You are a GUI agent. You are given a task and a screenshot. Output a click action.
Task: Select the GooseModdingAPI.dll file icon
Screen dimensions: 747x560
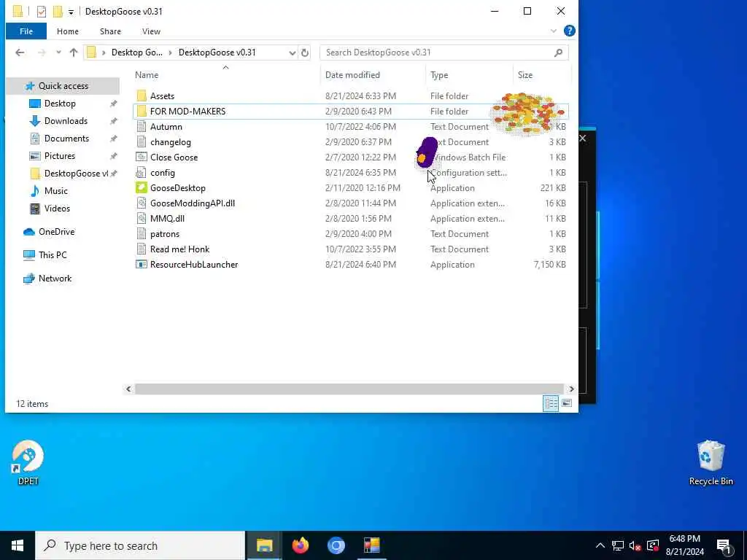coord(142,203)
